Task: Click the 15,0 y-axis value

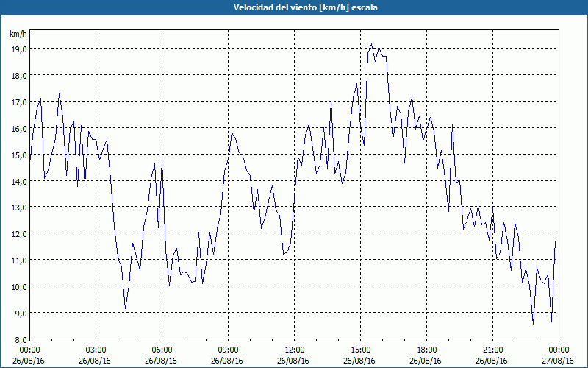Action: (18, 155)
